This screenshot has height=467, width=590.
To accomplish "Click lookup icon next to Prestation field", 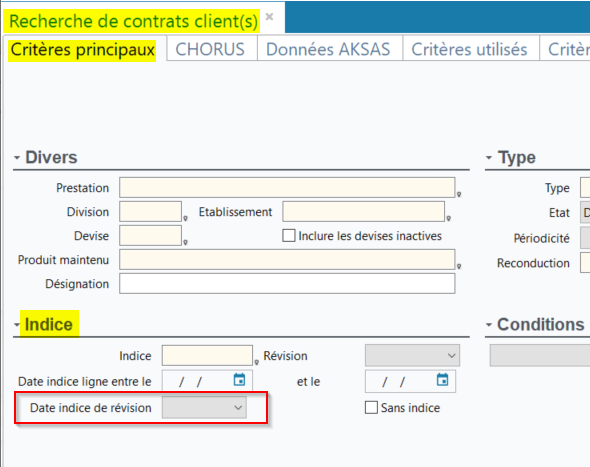I will click(x=459, y=194).
